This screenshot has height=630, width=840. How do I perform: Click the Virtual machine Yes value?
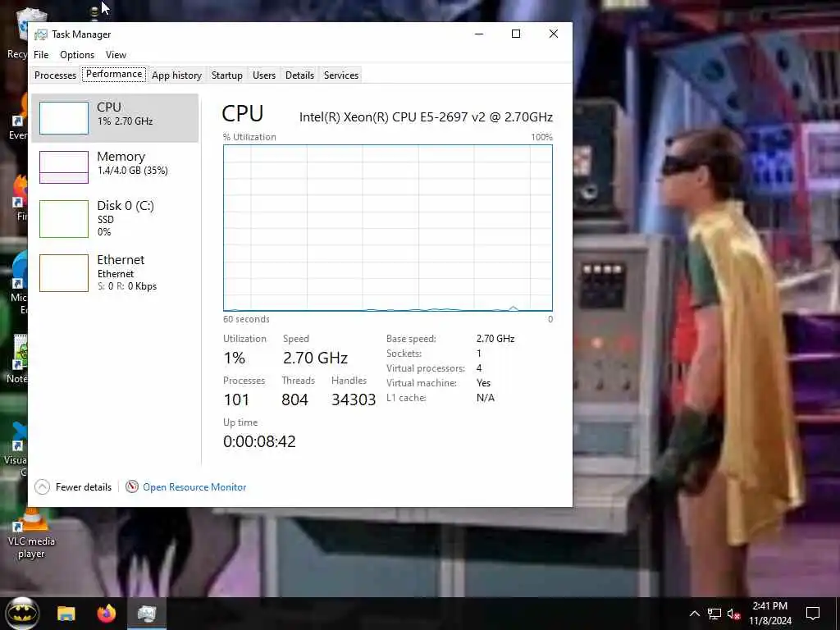[x=483, y=383]
